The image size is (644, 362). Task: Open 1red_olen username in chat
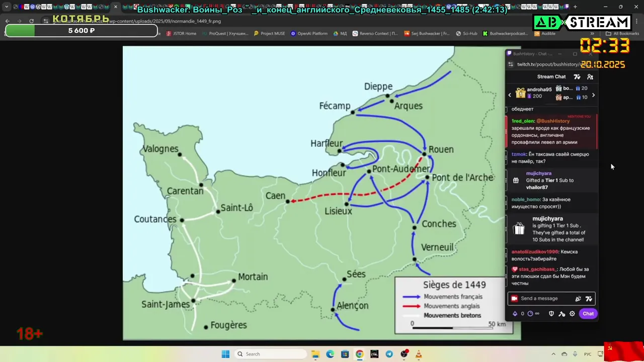click(523, 121)
